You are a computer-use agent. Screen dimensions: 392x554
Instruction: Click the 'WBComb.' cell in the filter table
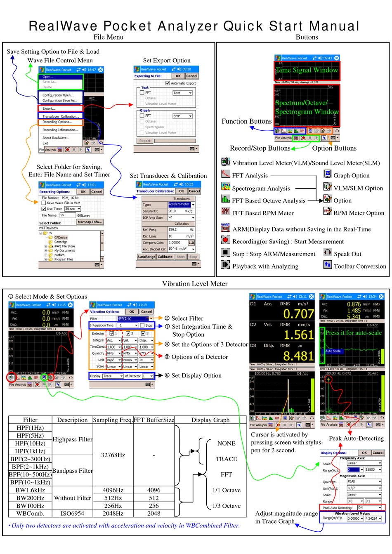(x=30, y=514)
